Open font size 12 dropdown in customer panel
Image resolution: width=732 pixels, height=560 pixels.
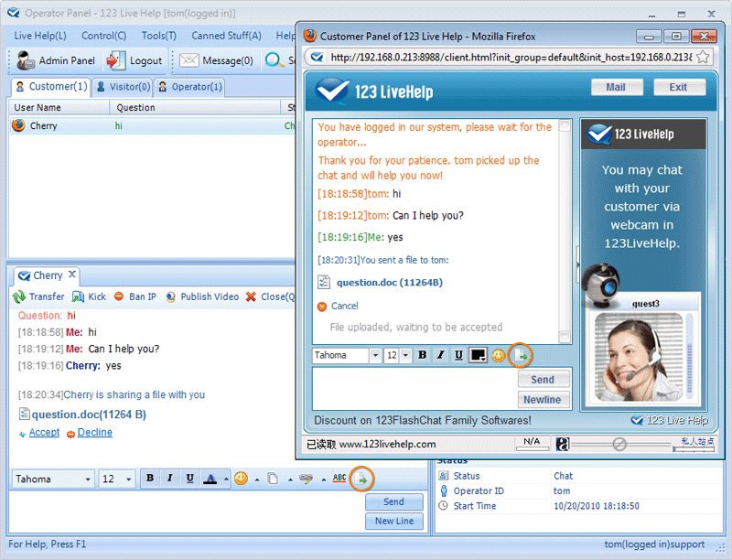pyautogui.click(x=405, y=356)
